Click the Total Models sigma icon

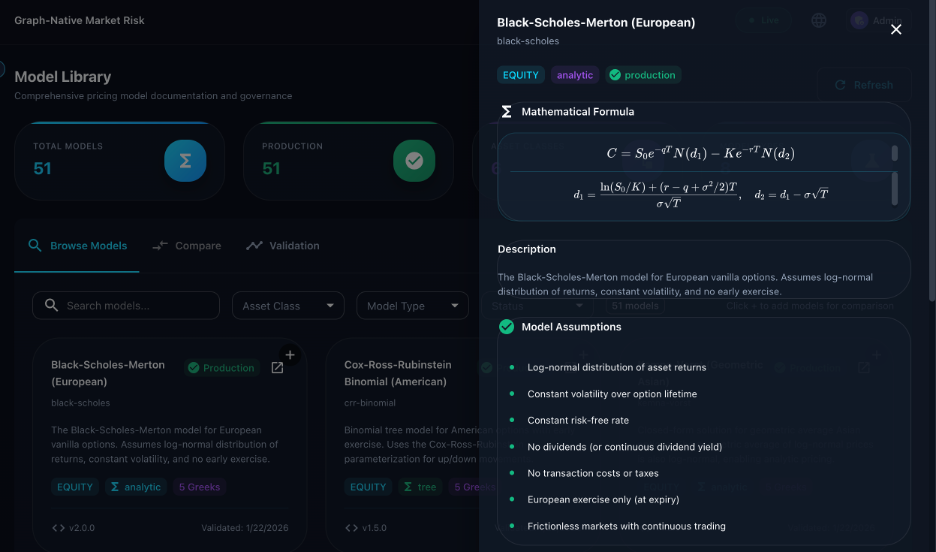(185, 161)
